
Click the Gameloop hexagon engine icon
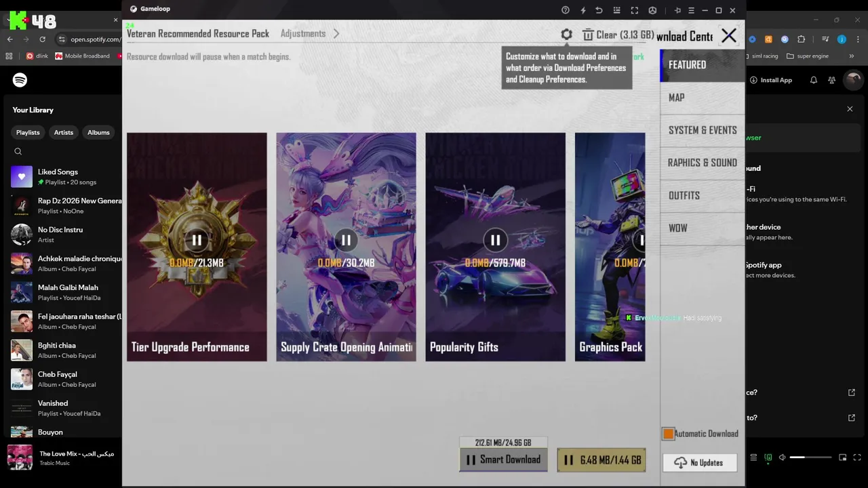(x=652, y=10)
